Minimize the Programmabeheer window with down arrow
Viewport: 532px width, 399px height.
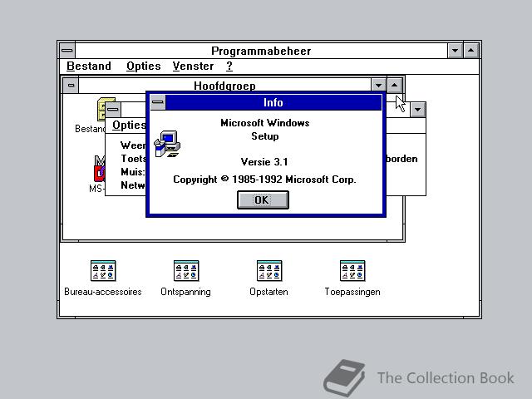pos(455,51)
